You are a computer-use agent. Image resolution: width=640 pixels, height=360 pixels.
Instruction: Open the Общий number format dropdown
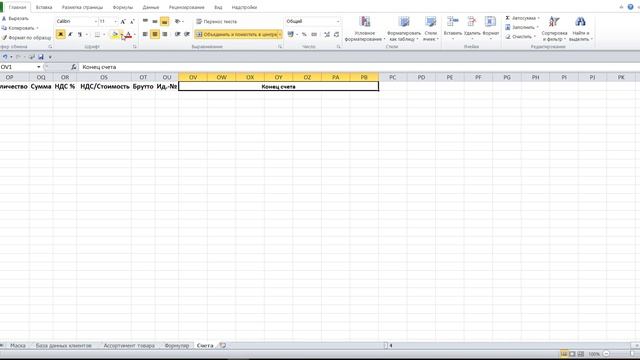tap(338, 21)
